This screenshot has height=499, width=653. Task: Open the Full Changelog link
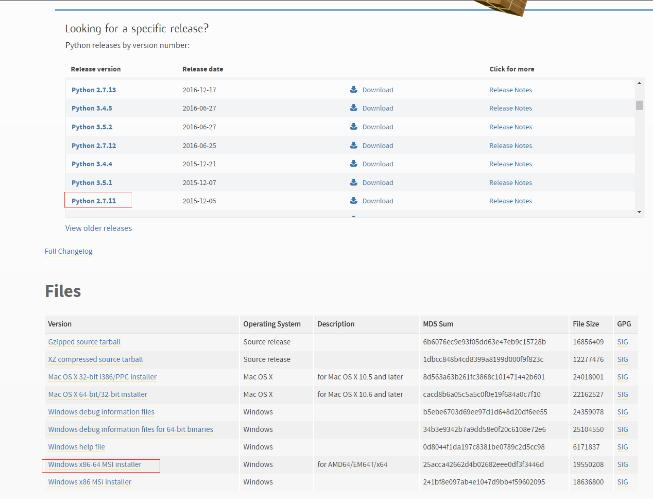pyautogui.click(x=69, y=252)
